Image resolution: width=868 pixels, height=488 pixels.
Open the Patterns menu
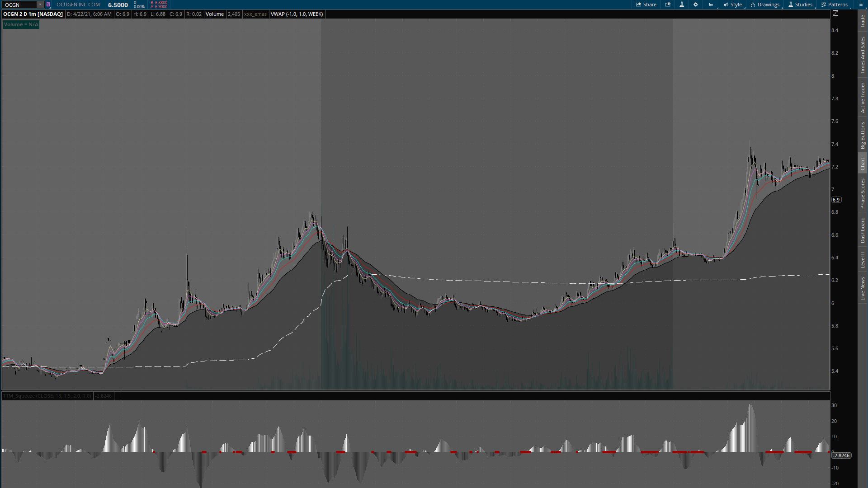[834, 5]
